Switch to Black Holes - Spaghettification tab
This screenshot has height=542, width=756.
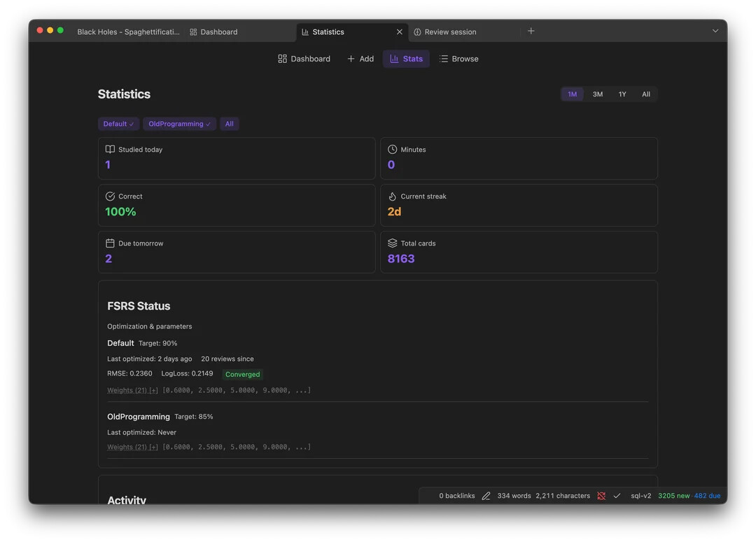(128, 32)
